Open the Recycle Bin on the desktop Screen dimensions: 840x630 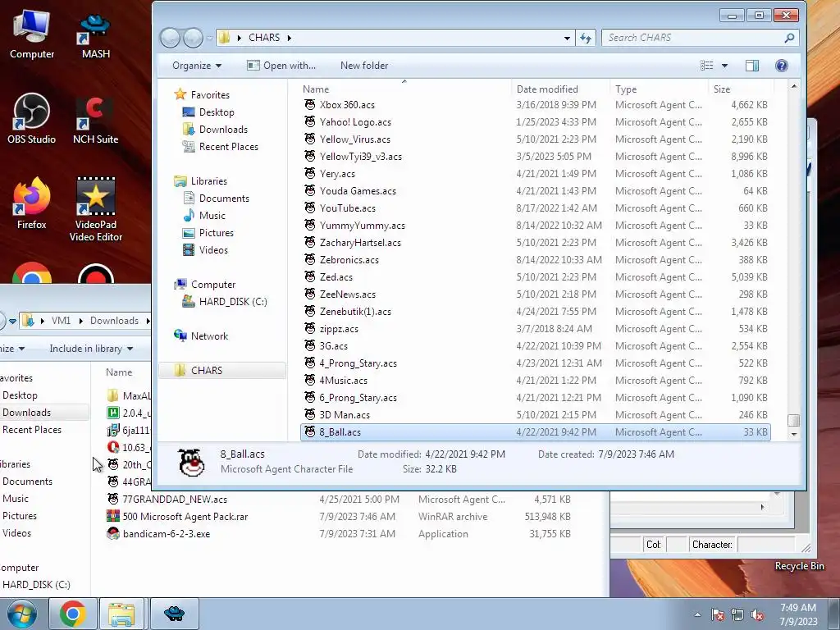coord(799,566)
